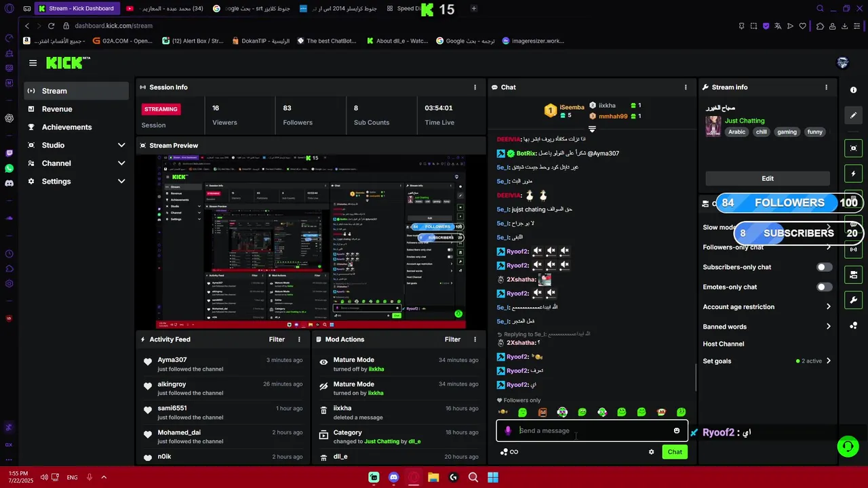Screen dimensions: 868x488
Task: Open the Banned words chevron
Action: pyautogui.click(x=828, y=327)
